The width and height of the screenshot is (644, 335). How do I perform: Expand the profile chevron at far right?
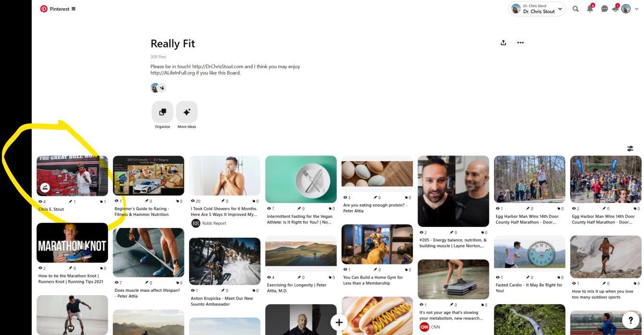(637, 9)
